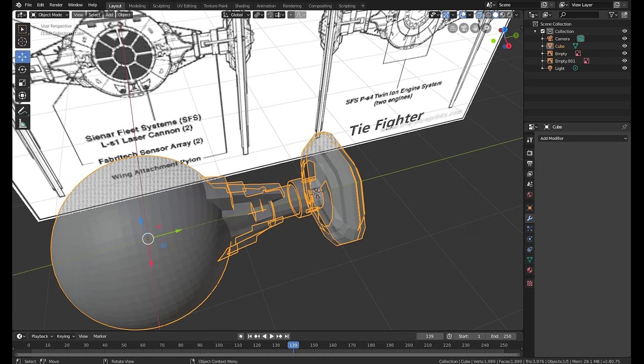Jump to the timeline end frame

click(287, 336)
